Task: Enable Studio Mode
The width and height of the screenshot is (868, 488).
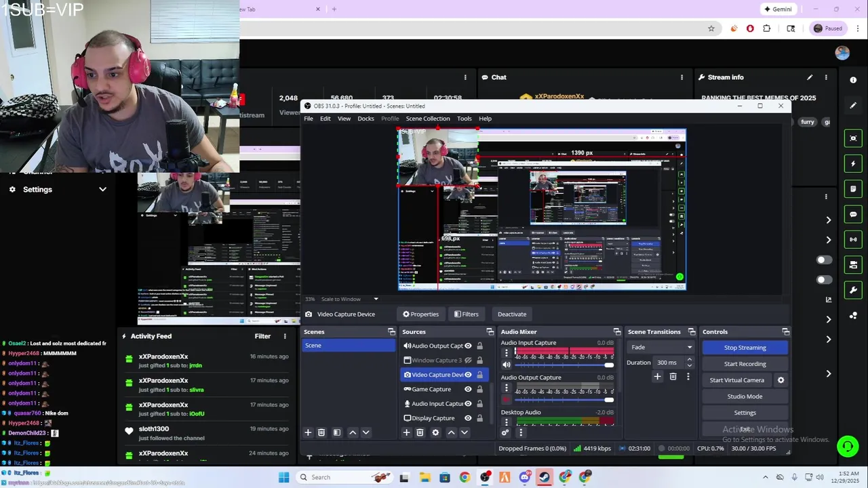Action: coord(745,396)
